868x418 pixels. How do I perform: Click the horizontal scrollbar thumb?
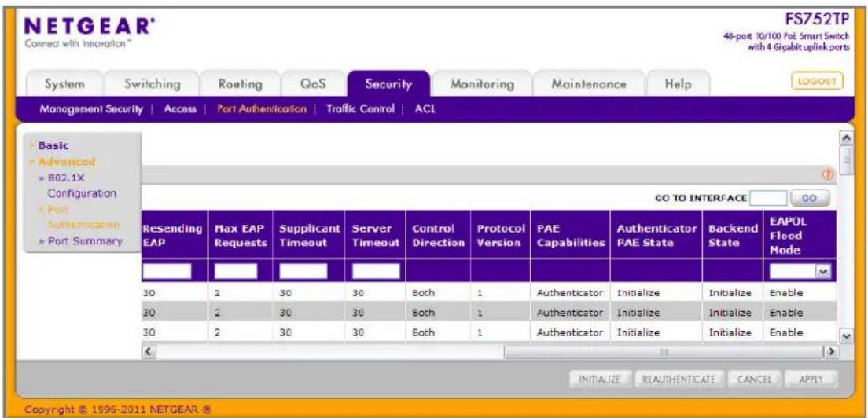(664, 352)
